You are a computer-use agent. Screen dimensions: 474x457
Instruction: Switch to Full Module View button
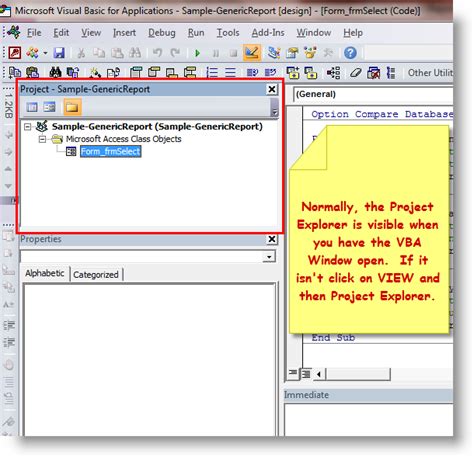[x=306, y=374]
